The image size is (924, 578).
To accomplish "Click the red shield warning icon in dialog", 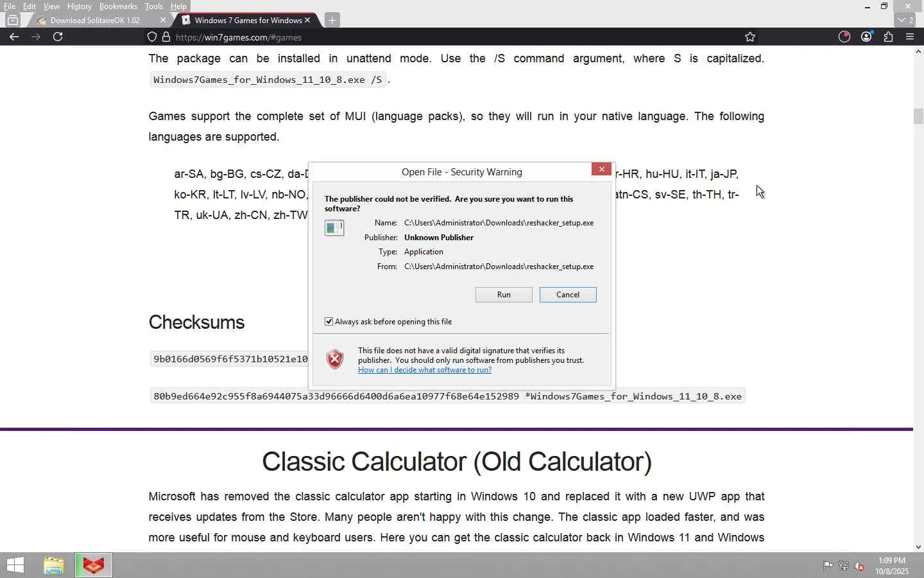I will tap(335, 360).
